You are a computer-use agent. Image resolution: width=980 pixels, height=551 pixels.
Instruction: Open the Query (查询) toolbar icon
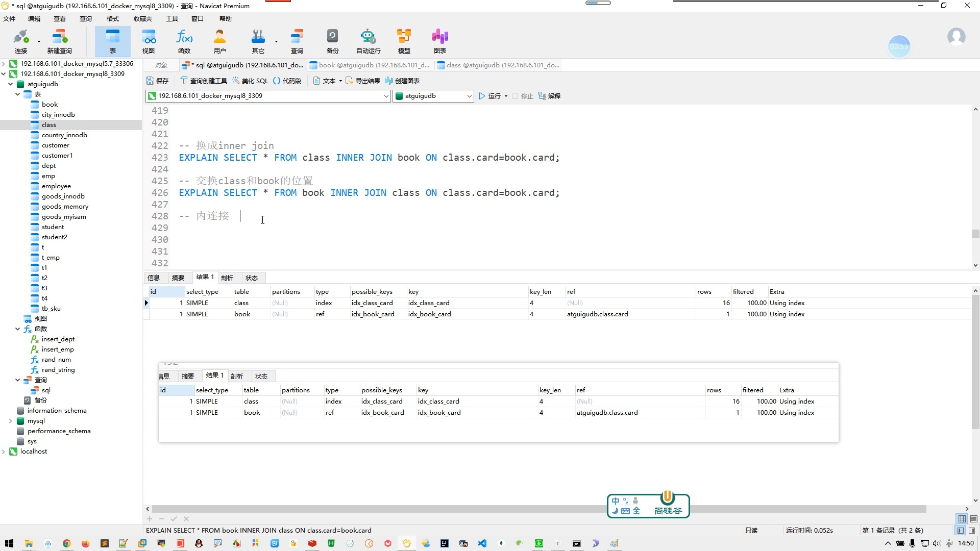click(x=297, y=41)
